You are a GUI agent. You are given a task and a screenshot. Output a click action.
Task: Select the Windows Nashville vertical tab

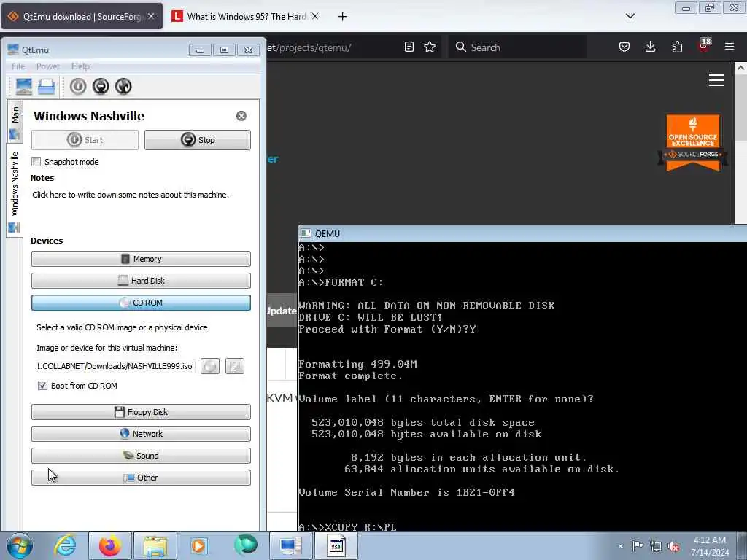pos(15,190)
